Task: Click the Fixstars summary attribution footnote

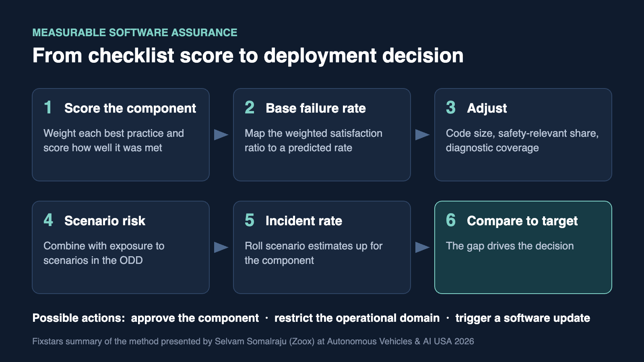Action: point(253,341)
